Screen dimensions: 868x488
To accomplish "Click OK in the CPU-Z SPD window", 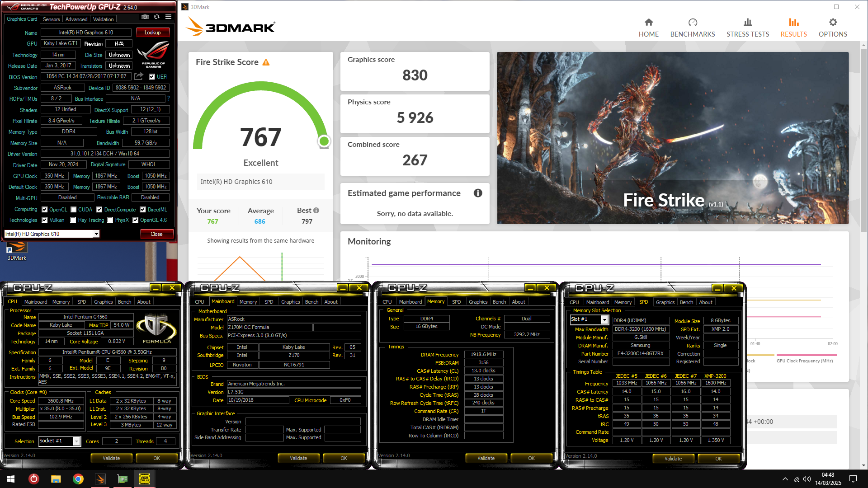I will click(x=718, y=459).
